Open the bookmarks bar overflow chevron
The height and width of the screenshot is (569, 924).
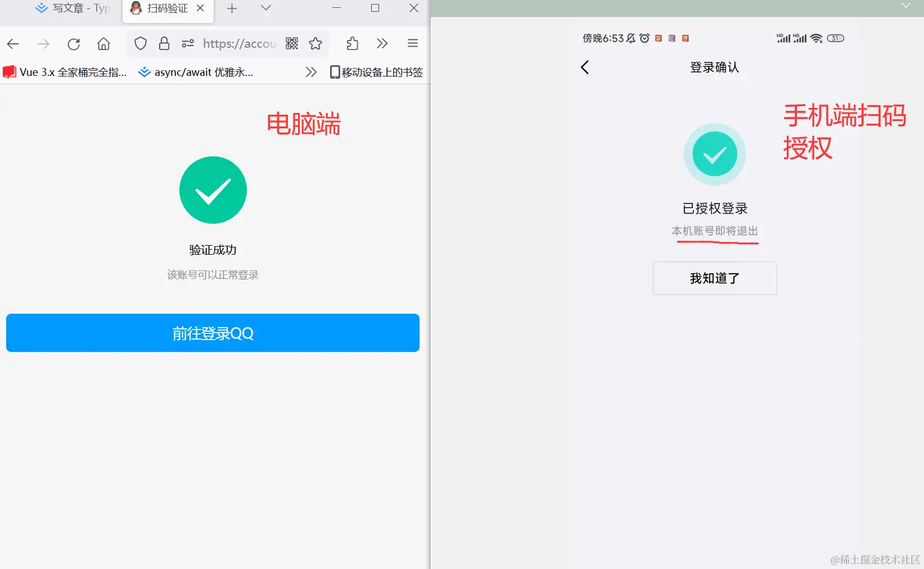click(x=312, y=71)
